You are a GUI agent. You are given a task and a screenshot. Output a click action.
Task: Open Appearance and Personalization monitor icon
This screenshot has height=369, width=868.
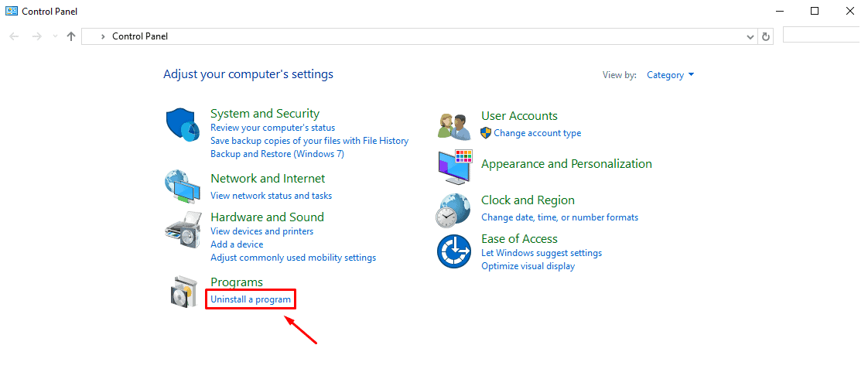coord(454,167)
